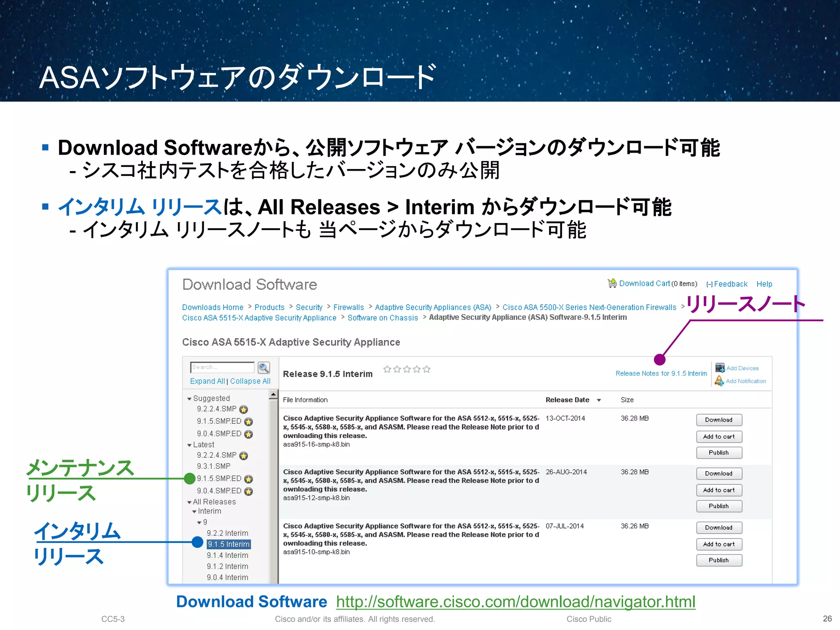
Task: Add asa915-12-smp-k8.bin to cart
Action: click(x=719, y=490)
